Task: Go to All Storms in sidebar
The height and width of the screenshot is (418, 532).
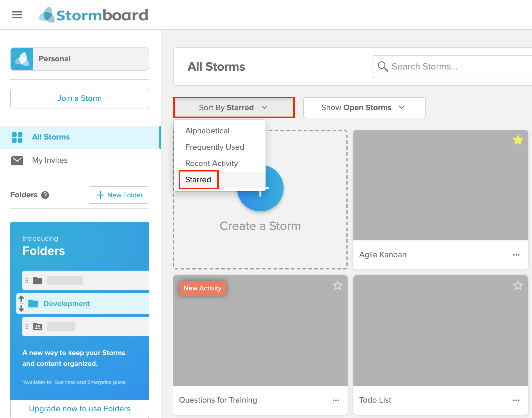Action: 80,137
